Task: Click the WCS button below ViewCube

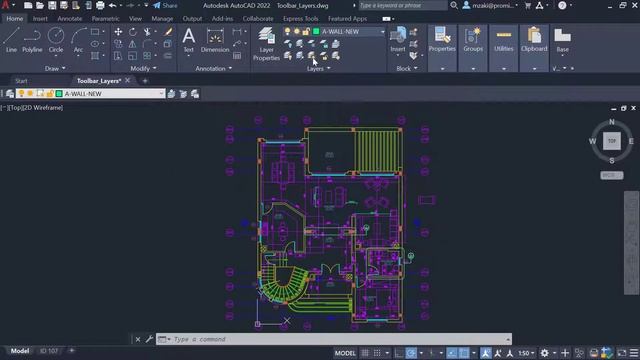Action: 611,175
